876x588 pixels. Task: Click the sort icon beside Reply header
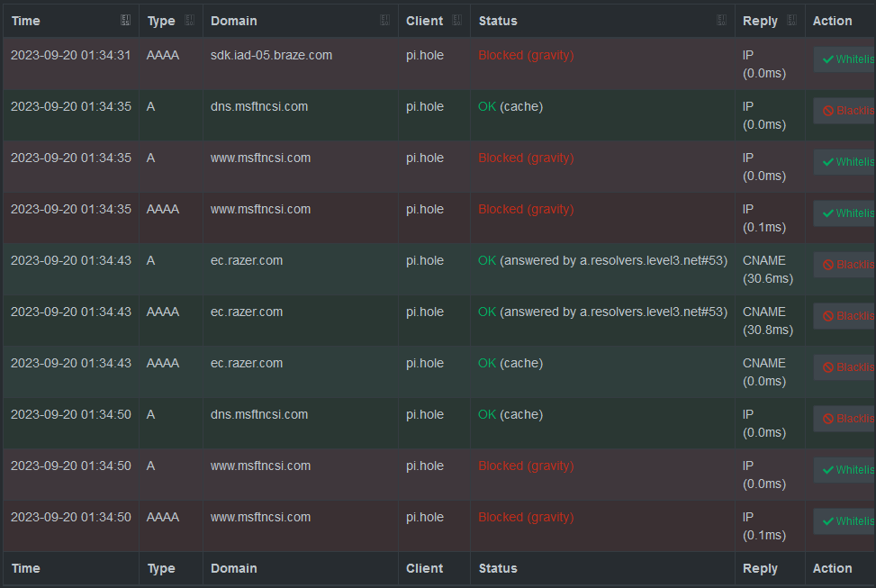(791, 21)
